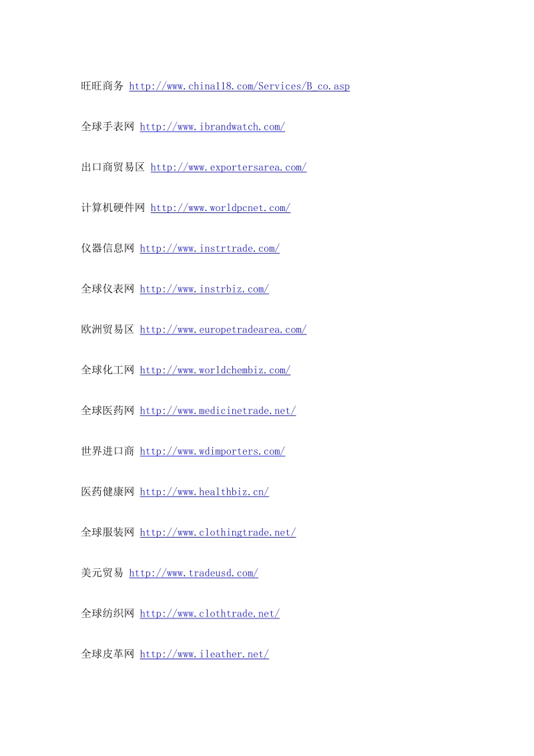Screen dimensions: 534x756
Task: Follow the clothtrade.net hyperlink
Action: [x=210, y=613]
